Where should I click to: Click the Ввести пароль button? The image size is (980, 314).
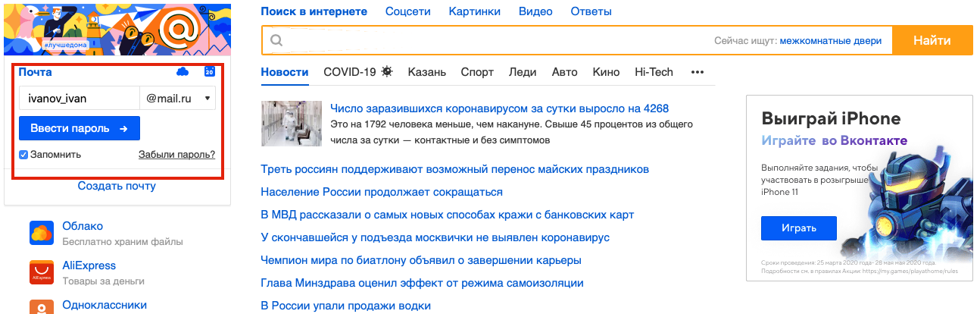click(x=80, y=129)
